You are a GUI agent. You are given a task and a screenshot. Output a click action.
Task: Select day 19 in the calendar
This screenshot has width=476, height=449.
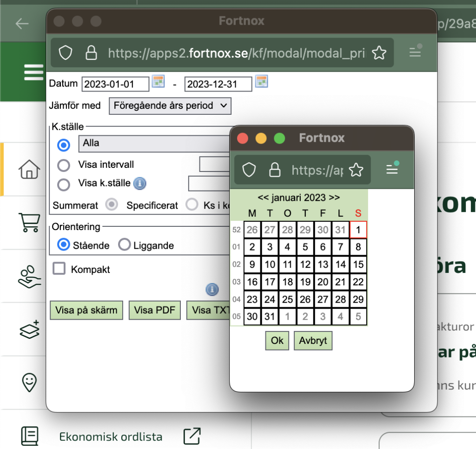(x=305, y=282)
